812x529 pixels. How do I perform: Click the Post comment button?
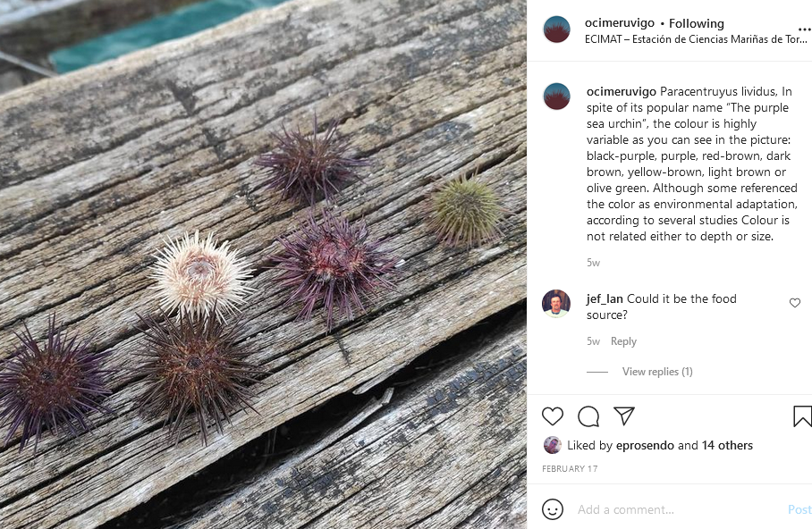tap(799, 509)
